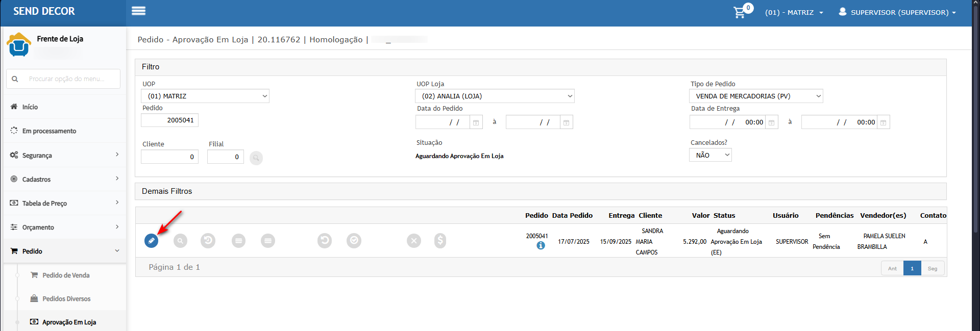Open Em processamento in the sidebar
The height and width of the screenshot is (331, 980).
coord(64,131)
